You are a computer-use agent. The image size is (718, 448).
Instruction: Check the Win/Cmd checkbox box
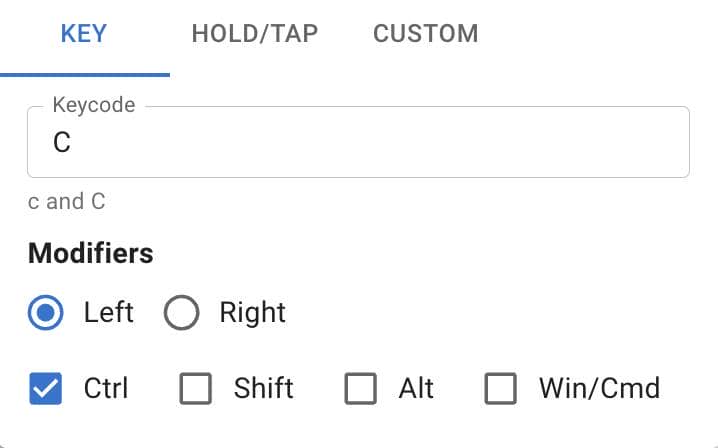tap(500, 388)
